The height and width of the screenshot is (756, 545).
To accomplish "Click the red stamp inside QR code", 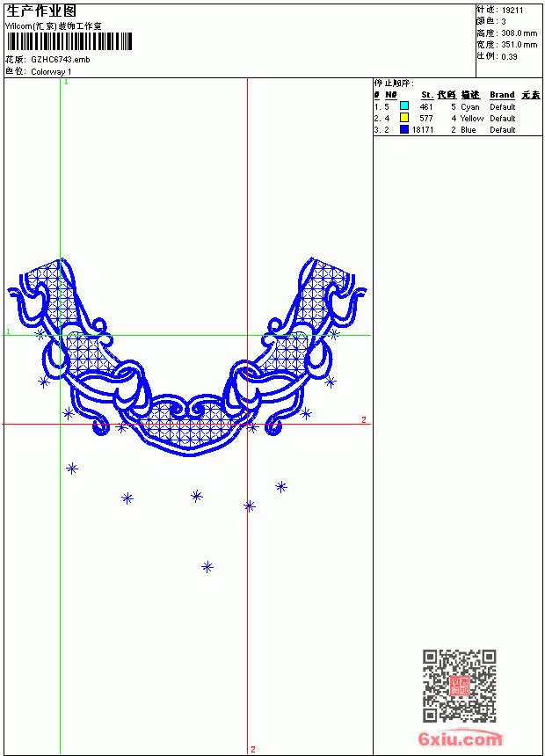I will (x=460, y=686).
